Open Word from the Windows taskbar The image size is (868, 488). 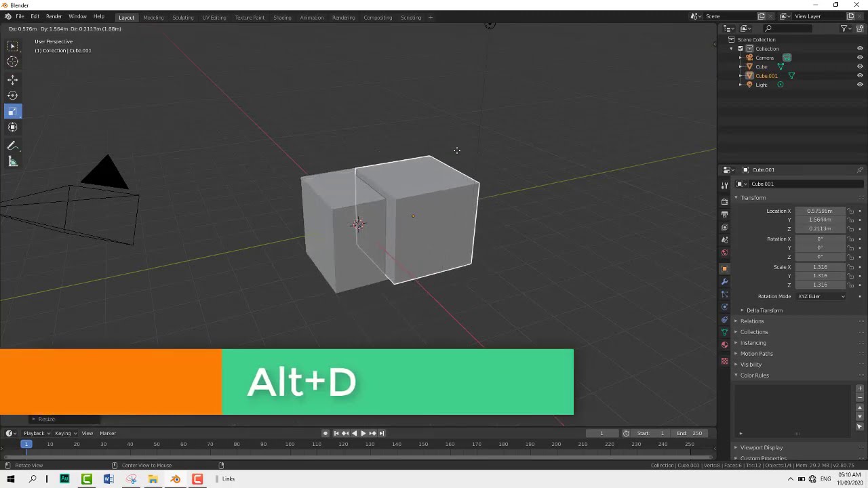(x=108, y=479)
